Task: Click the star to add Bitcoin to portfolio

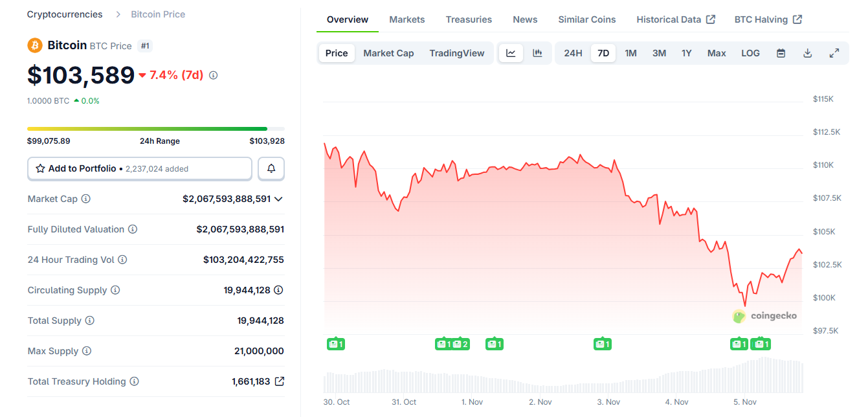Action: pyautogui.click(x=39, y=168)
